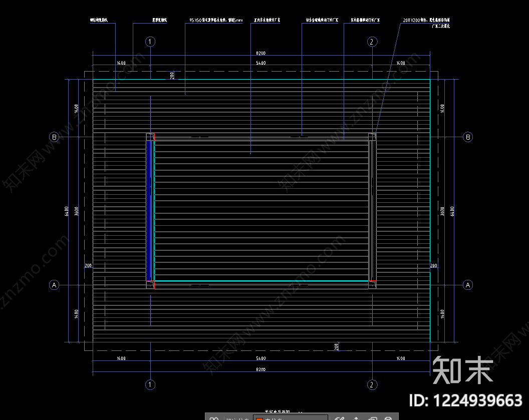Select the 3600 dimension on the left side
This screenshot has height=420, width=529.
click(x=77, y=211)
